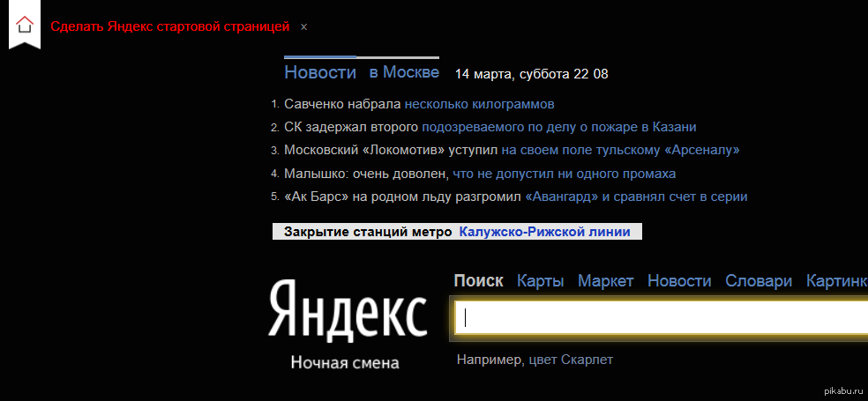Open the Карты service
The image size is (868, 401).
click(x=540, y=281)
